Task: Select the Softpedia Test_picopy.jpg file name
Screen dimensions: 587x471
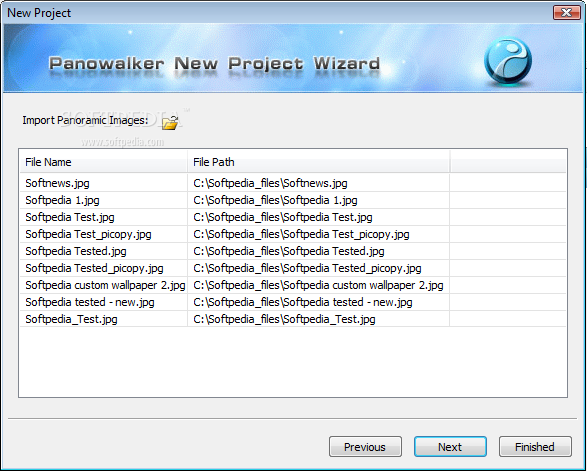Action: coord(88,234)
